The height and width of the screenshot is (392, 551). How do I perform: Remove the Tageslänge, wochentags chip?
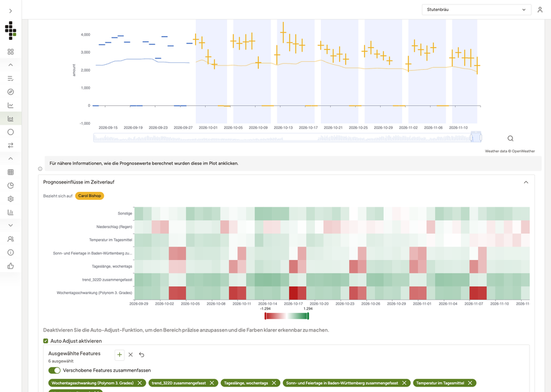pos(274,383)
